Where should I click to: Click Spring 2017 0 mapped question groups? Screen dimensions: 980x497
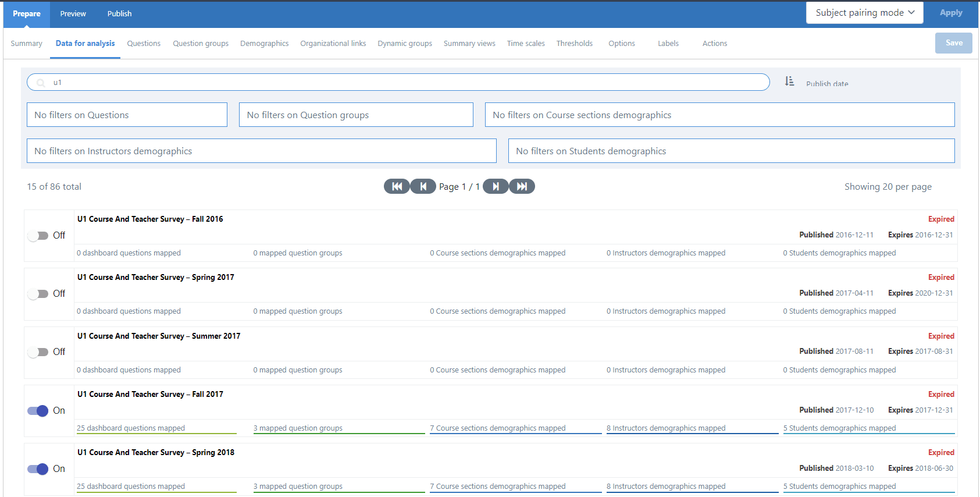pos(298,311)
